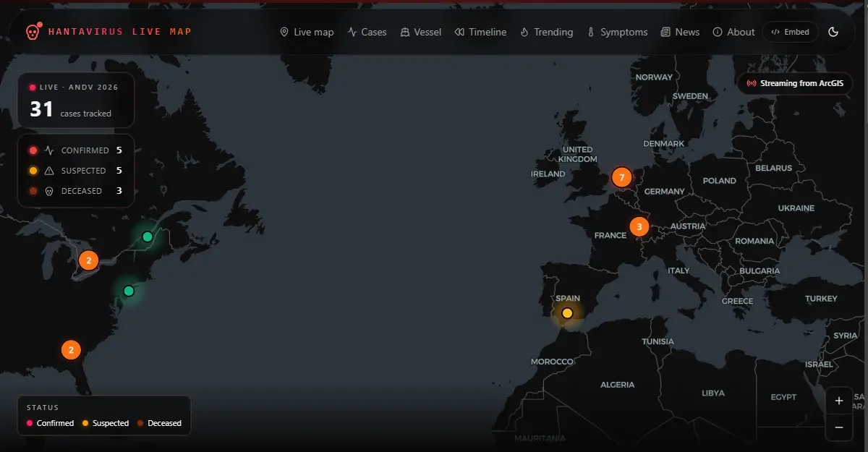The image size is (868, 452).
Task: Click the LIBYA map label
Action: click(713, 393)
